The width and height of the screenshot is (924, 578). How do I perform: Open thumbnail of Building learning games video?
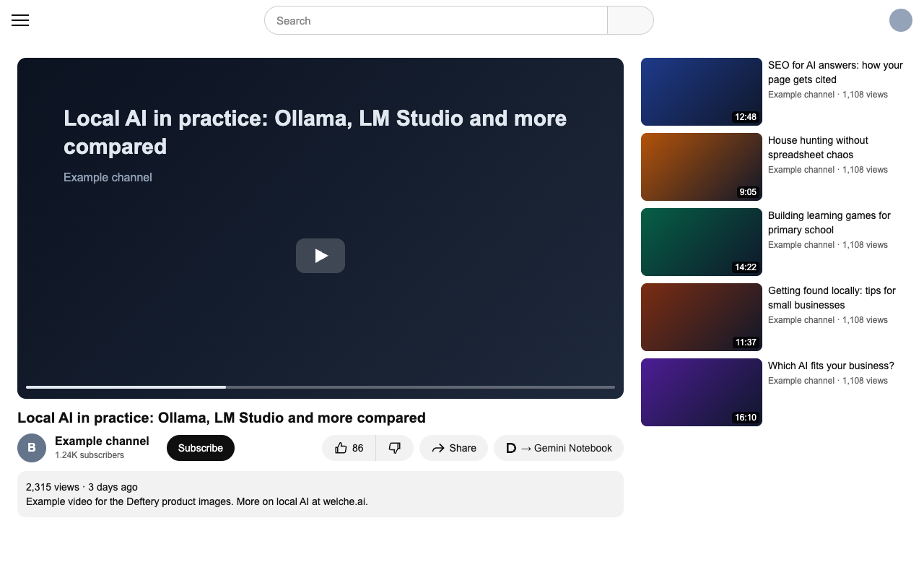[702, 242]
